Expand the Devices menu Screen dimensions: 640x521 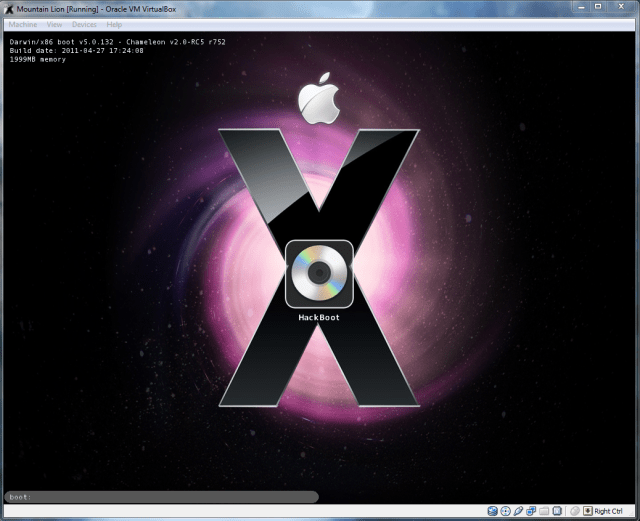coord(85,23)
